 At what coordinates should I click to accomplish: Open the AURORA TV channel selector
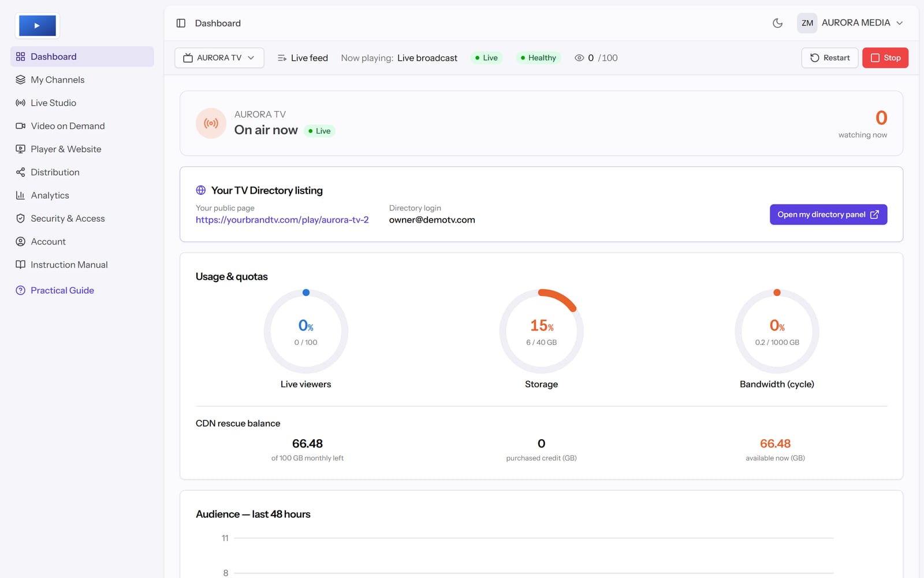[219, 58]
